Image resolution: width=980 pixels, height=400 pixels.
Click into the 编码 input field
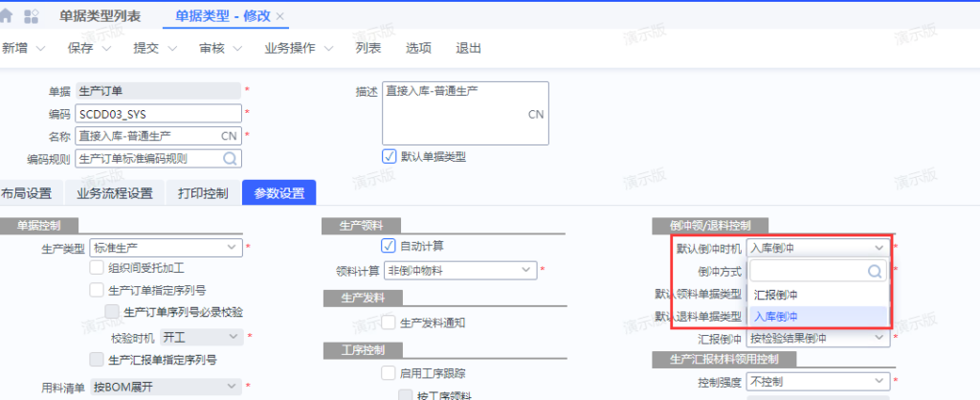tap(158, 114)
